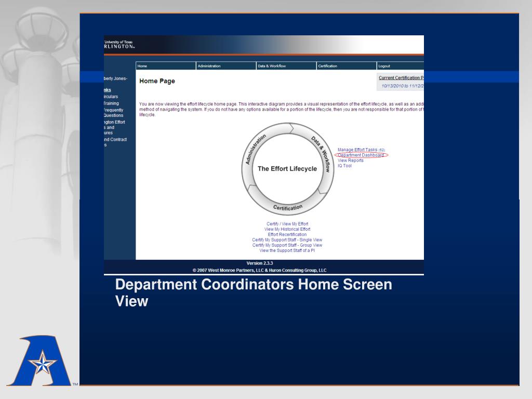The width and height of the screenshot is (532, 399).
Task: Open the Home menu tab
Action: coord(166,66)
